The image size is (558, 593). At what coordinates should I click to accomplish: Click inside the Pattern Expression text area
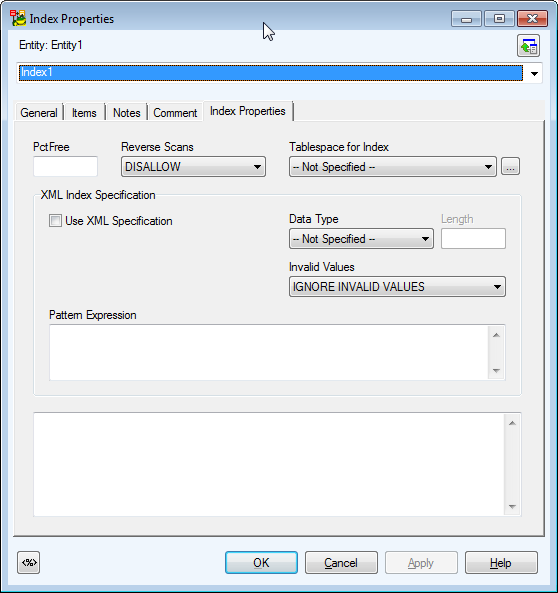click(x=269, y=352)
